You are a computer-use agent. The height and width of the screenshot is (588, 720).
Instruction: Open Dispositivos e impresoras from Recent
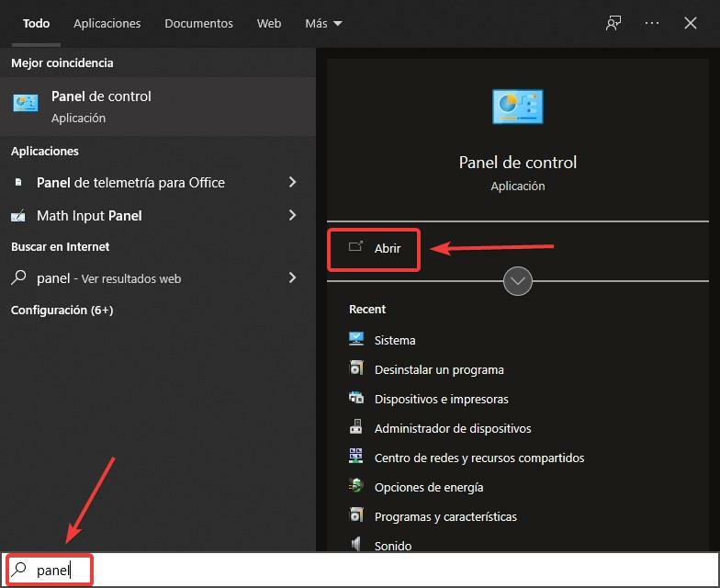(441, 399)
